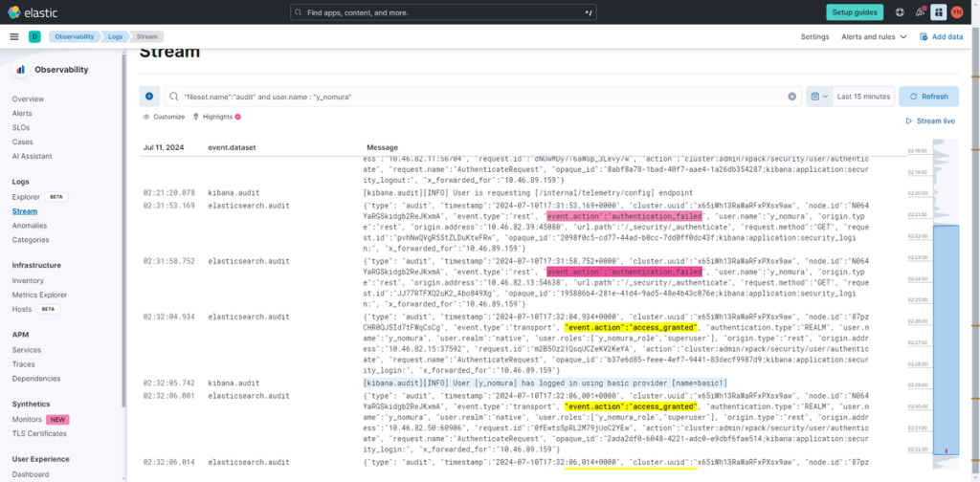
Task: Click the Refresh button
Action: (928, 96)
